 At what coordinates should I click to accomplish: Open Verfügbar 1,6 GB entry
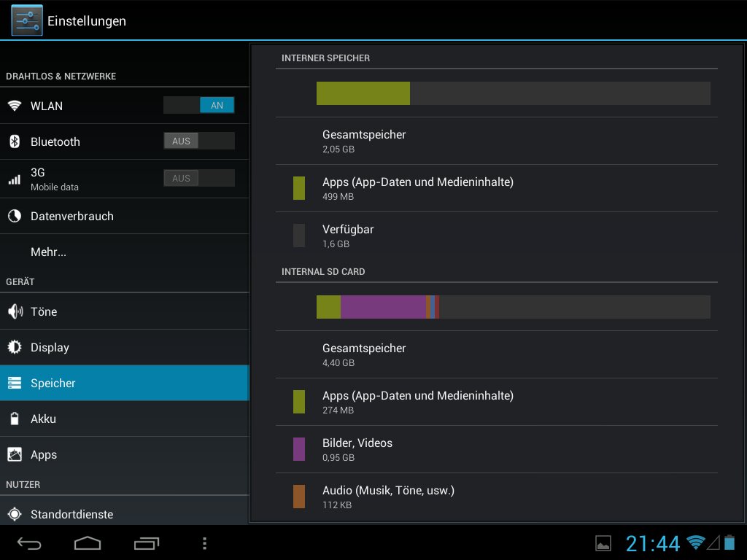click(496, 236)
